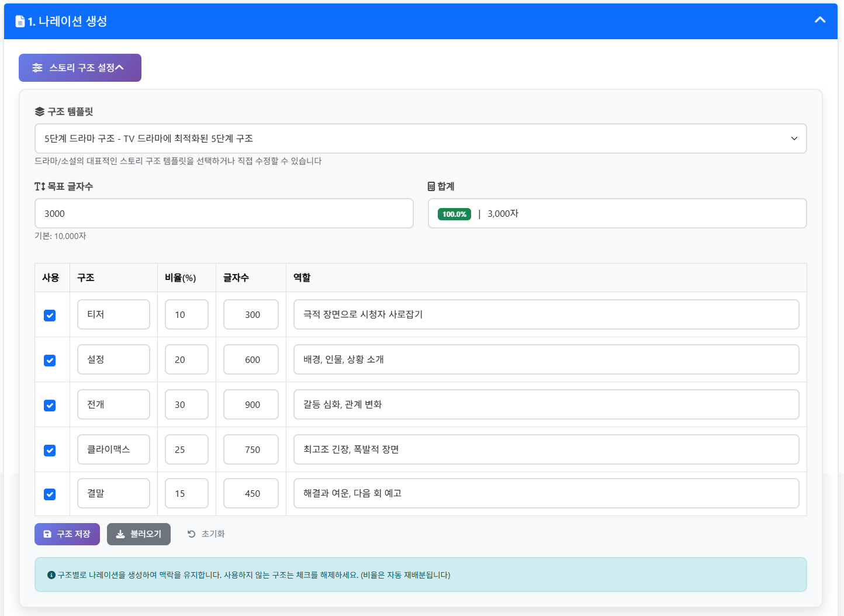This screenshot has height=616, width=844.
Task: Collapse the 나레이션 생성 section chevron
Action: 820,20
